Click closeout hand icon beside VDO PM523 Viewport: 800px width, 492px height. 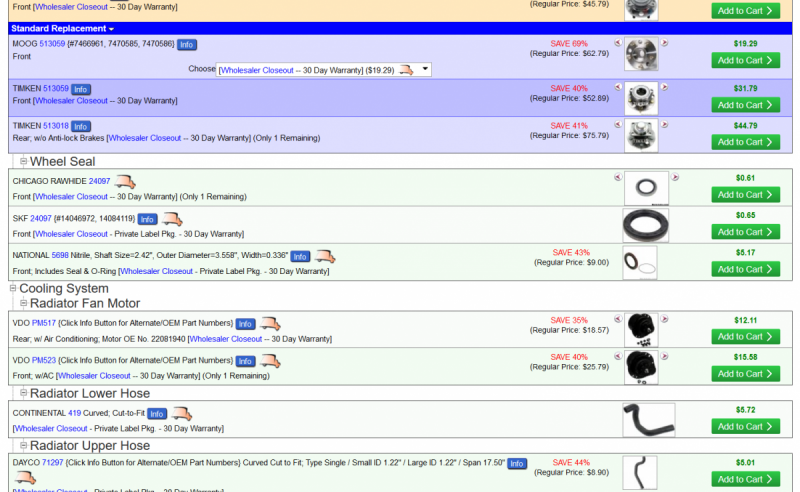point(270,361)
